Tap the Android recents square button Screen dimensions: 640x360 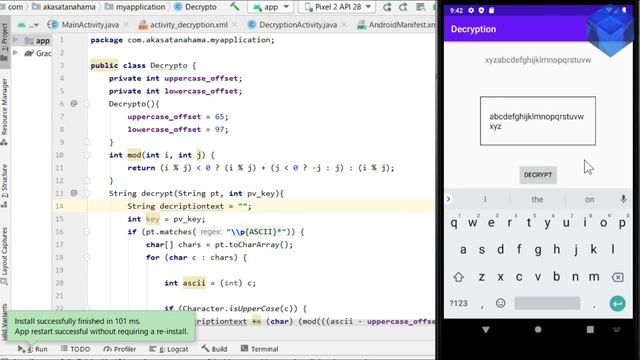(590, 329)
